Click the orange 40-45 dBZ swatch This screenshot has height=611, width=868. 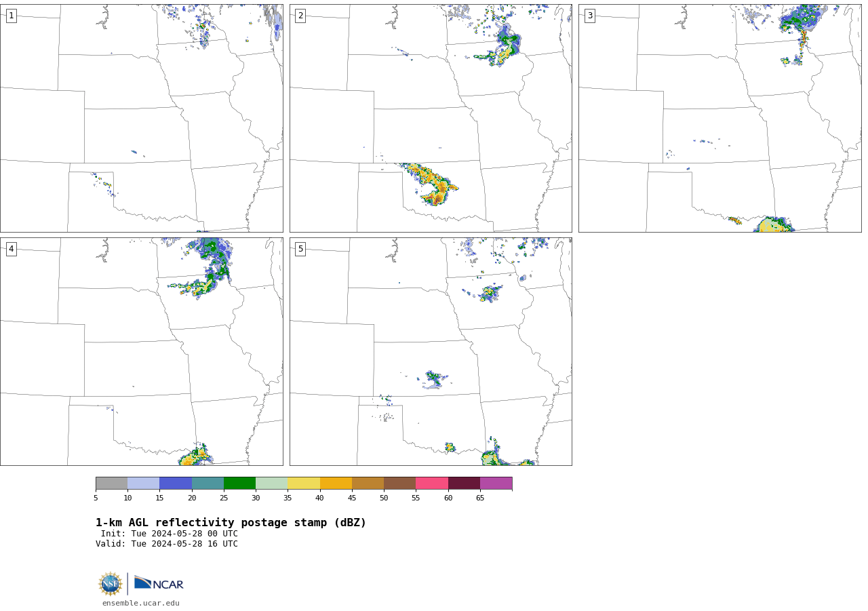tap(336, 484)
